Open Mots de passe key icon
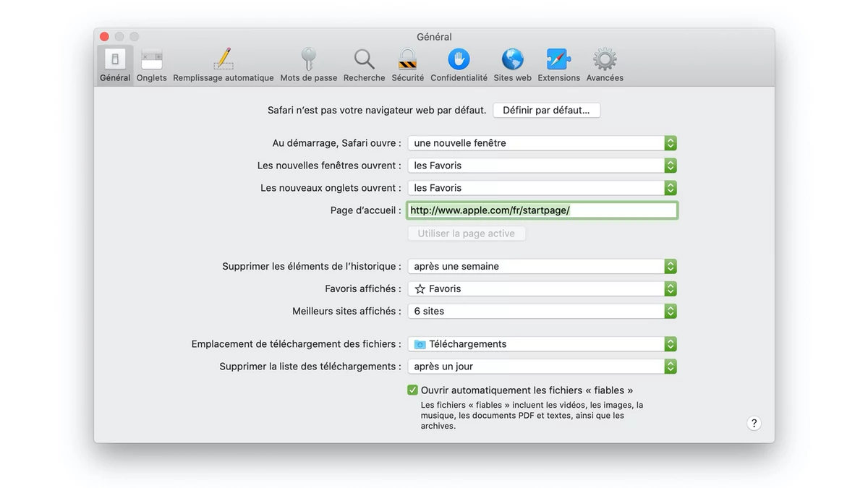The width and height of the screenshot is (868, 488). click(309, 59)
